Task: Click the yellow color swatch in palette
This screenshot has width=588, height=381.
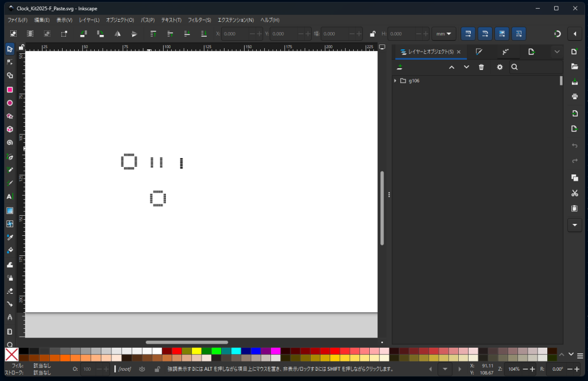Action: click(197, 351)
